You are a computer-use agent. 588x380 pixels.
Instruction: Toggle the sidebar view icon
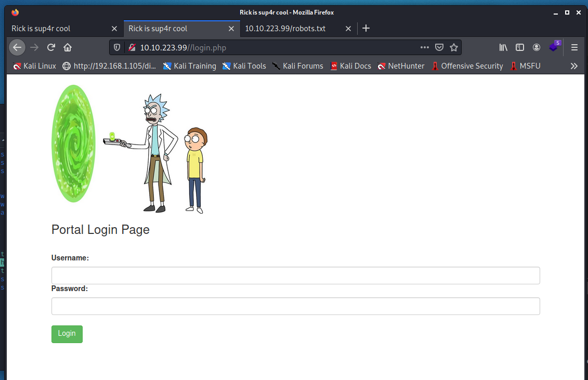coord(519,47)
